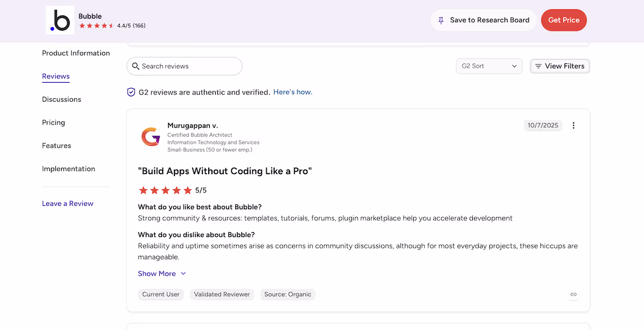Click the Bubble product name in the header

point(90,16)
